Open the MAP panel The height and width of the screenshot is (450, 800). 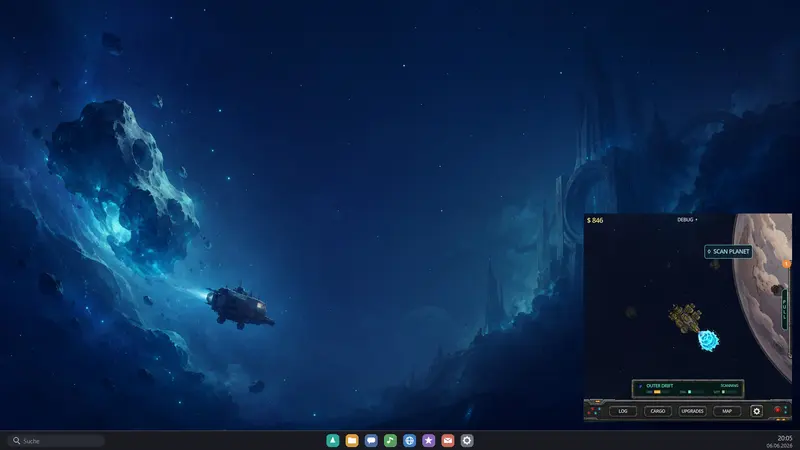click(727, 411)
